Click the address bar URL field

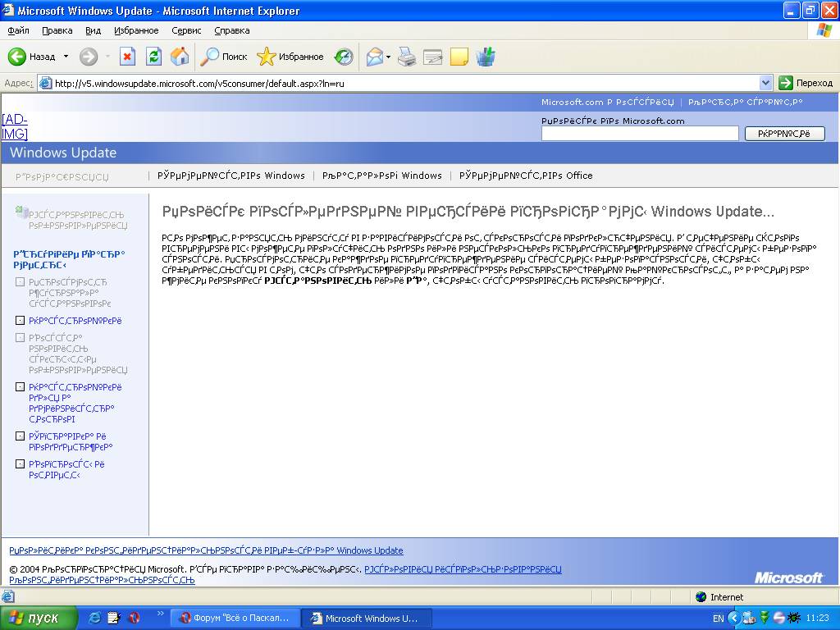pyautogui.click(x=404, y=83)
